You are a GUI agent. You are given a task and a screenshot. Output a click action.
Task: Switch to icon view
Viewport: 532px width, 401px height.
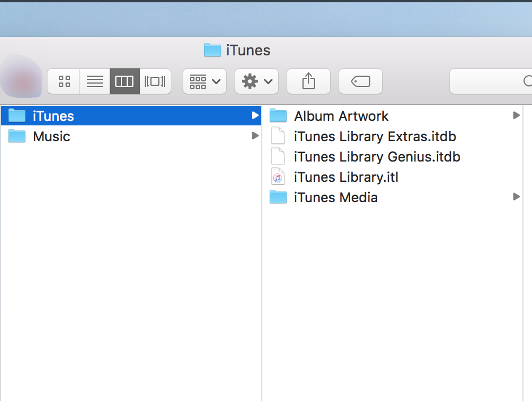[64, 81]
